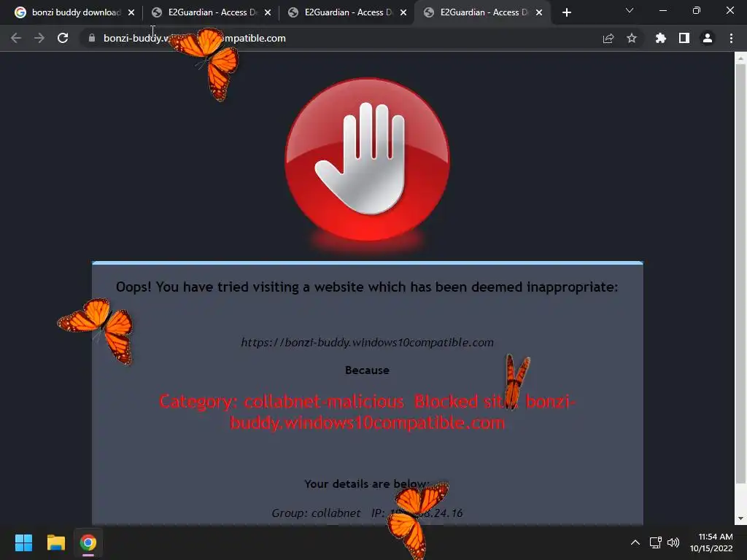Screen dimensions: 747x560
Task: Click the page vertical scrollbar thumb
Action: tap(740, 273)
